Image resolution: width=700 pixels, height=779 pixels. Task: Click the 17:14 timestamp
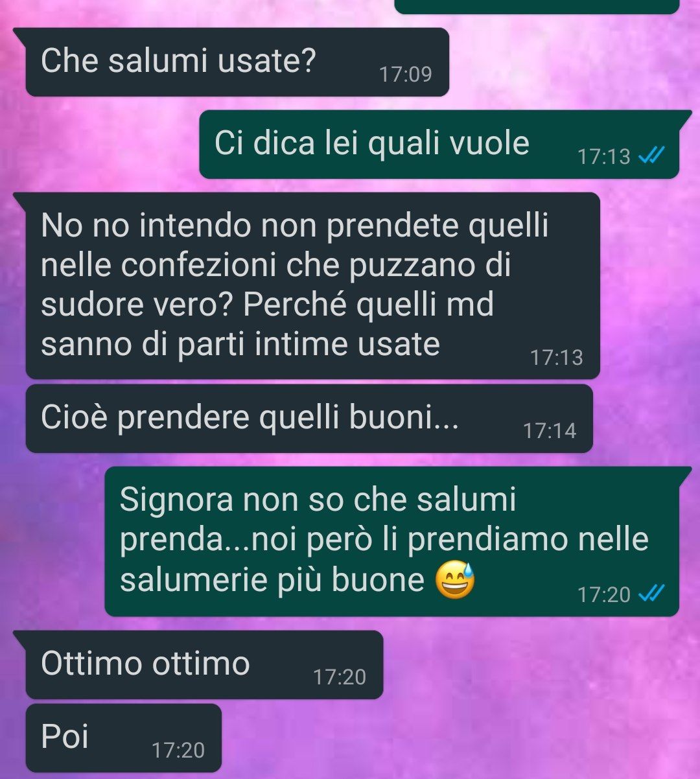pos(550,431)
